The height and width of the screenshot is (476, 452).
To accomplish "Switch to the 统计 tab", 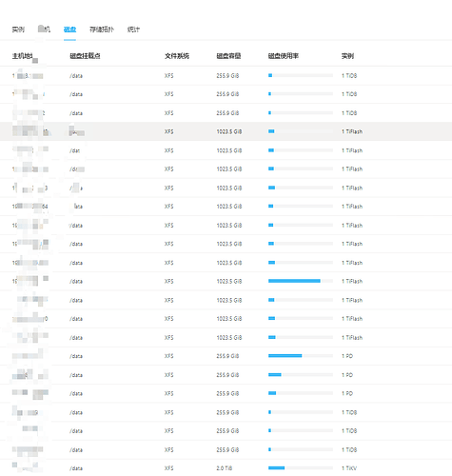I will click(x=133, y=30).
